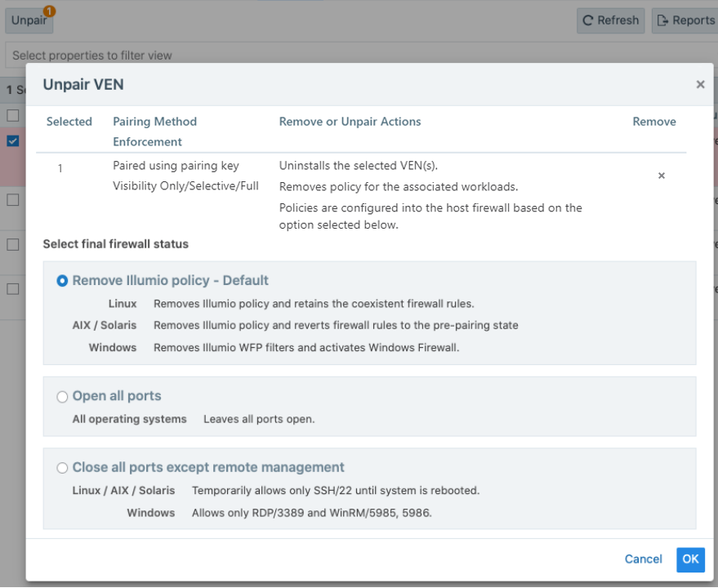Click Temporarily allows only SSH/22 text
Image resolution: width=718 pixels, height=588 pixels.
pos(336,491)
